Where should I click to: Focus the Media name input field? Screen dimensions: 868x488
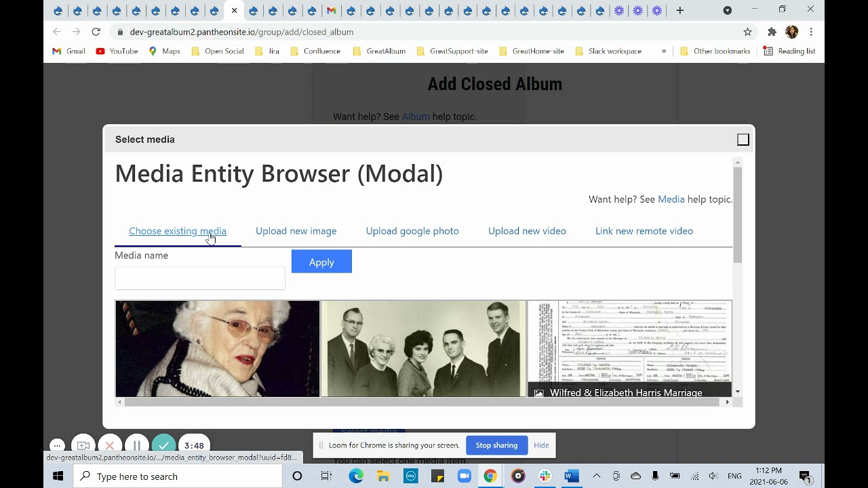coord(200,278)
